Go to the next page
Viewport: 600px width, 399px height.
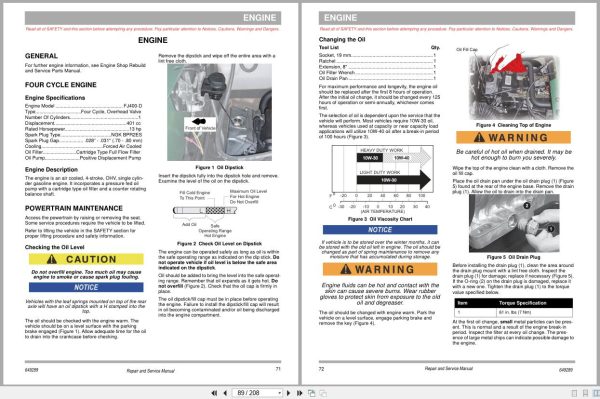click(x=289, y=393)
